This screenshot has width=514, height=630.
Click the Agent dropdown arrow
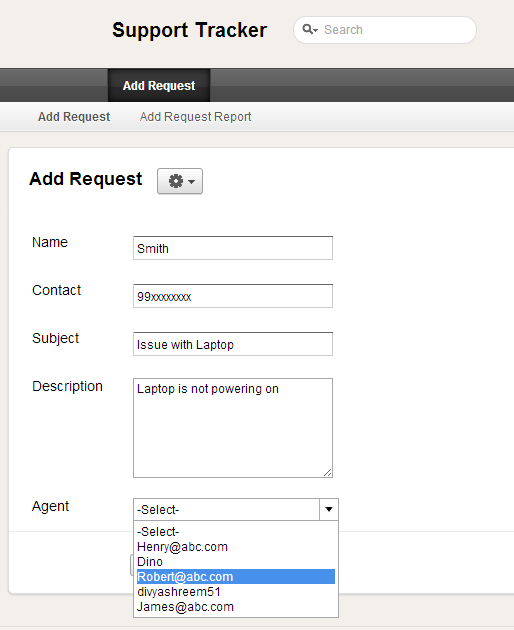point(329,509)
